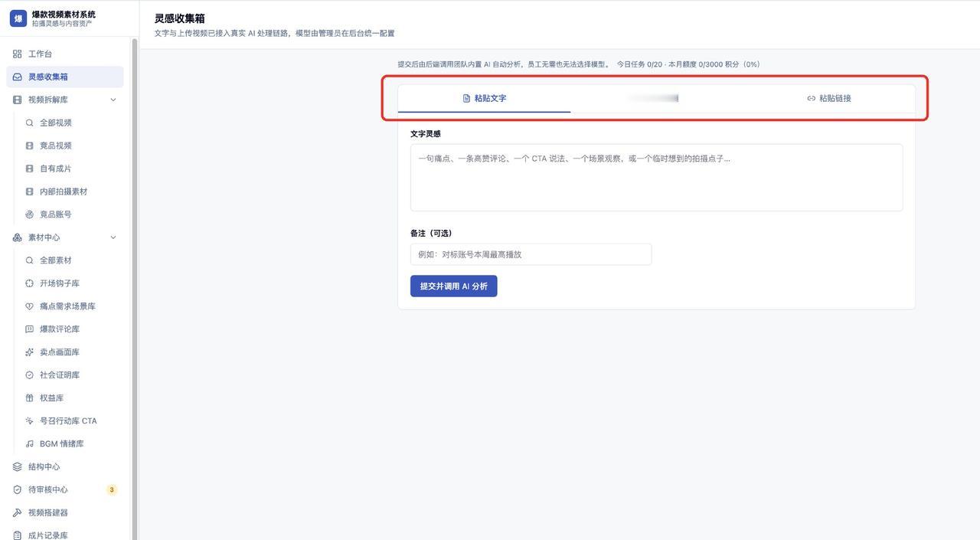The width and height of the screenshot is (980, 540).
Task: Click the 文字灵感 field label
Action: click(426, 134)
